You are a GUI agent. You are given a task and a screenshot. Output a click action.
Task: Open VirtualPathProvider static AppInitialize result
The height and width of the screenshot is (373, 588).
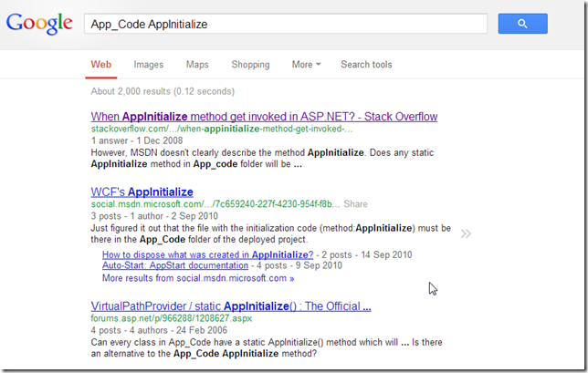pyautogui.click(x=231, y=306)
